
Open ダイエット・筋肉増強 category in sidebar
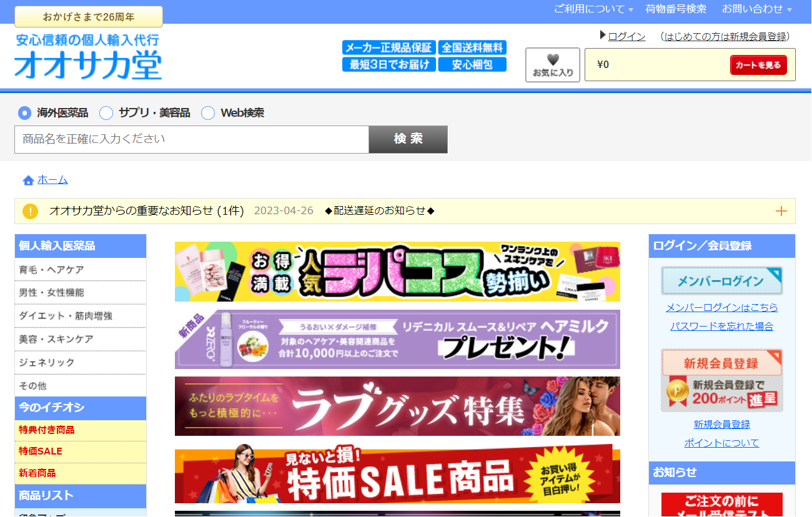click(x=66, y=316)
